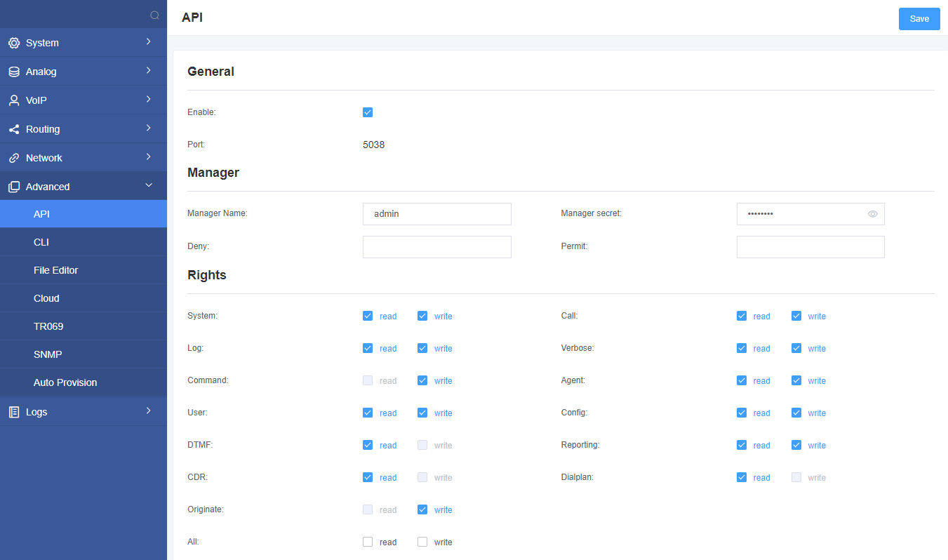Click the sidebar search magnifier icon

(x=155, y=15)
